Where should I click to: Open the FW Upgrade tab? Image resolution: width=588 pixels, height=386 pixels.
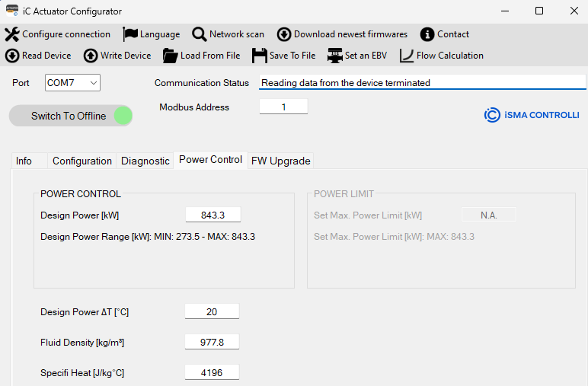coord(280,161)
